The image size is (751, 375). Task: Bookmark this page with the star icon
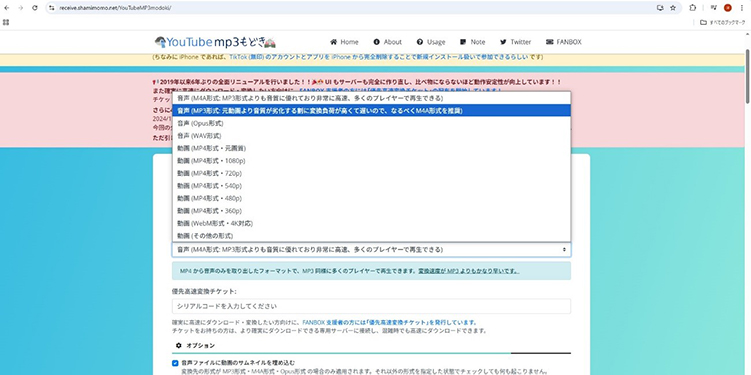[673, 8]
